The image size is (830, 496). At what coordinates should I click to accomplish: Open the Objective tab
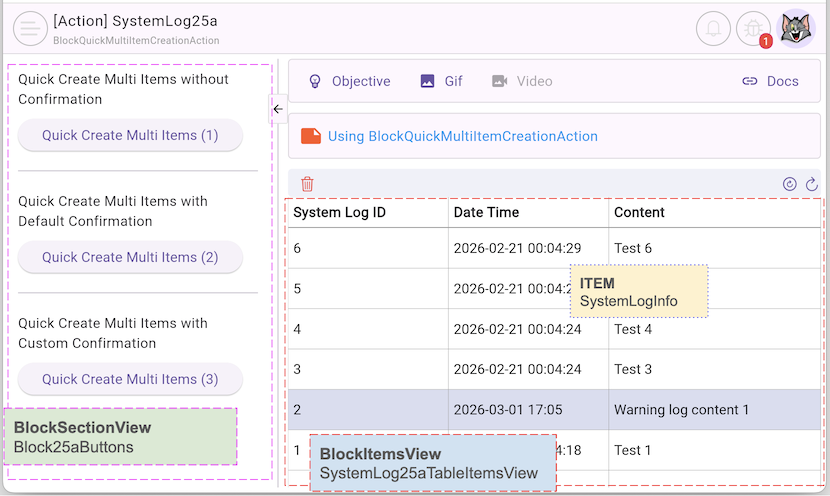point(349,81)
